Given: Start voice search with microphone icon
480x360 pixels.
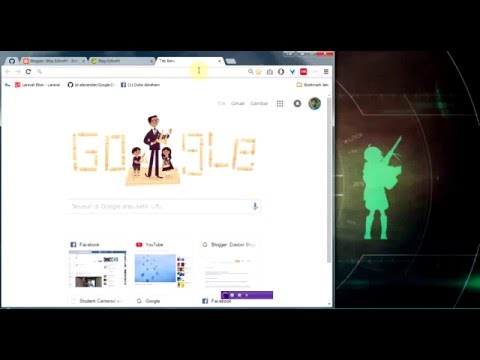Looking at the screenshot, I should 255,206.
